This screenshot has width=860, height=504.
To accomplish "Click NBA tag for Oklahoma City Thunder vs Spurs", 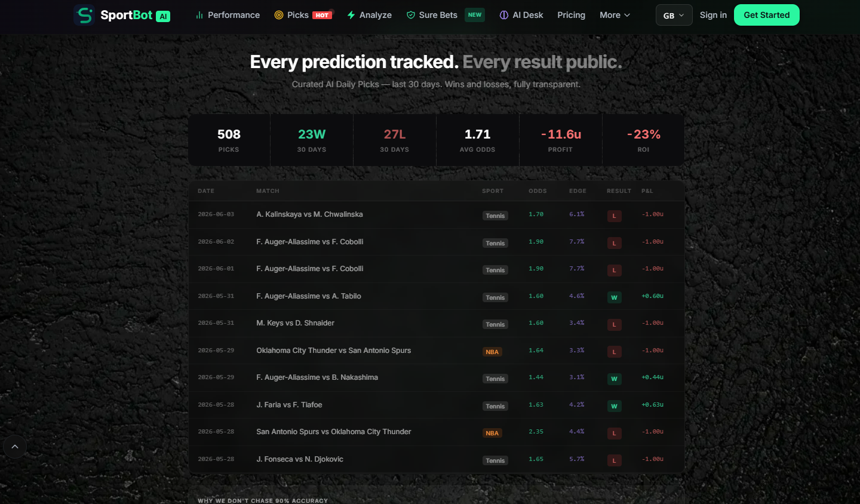I will tap(492, 352).
